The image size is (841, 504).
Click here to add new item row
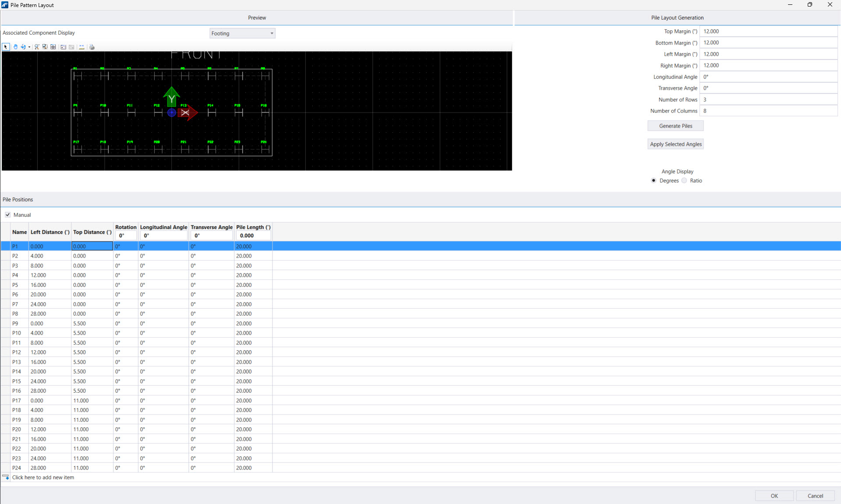(43, 477)
